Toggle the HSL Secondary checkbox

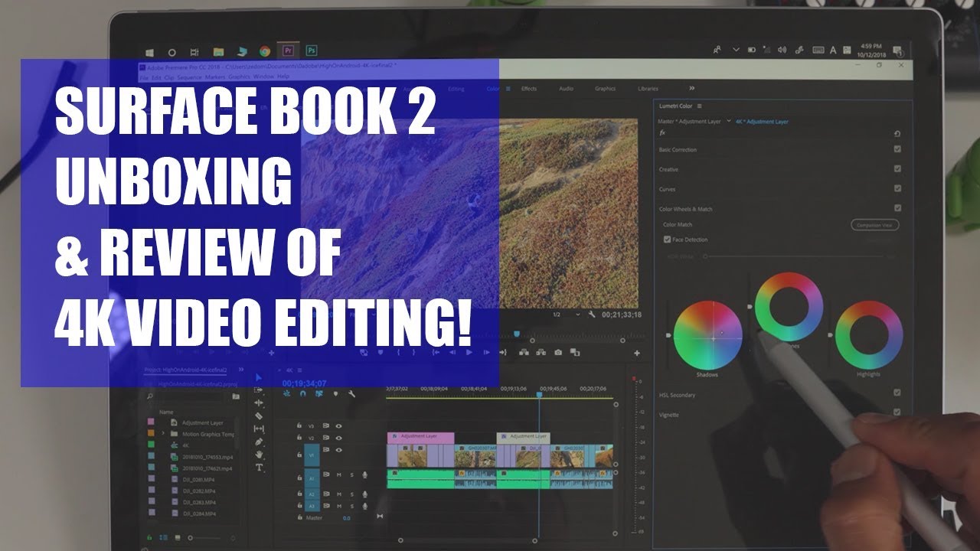(x=897, y=393)
